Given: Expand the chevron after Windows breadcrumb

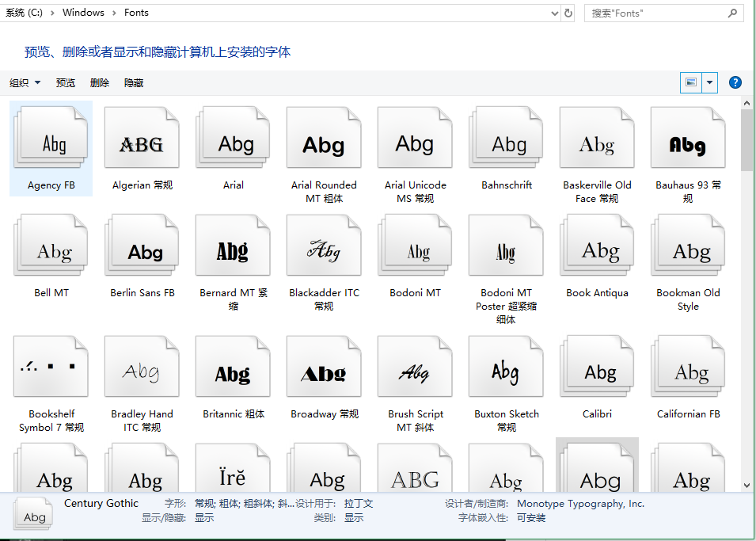Looking at the screenshot, I should [x=114, y=13].
